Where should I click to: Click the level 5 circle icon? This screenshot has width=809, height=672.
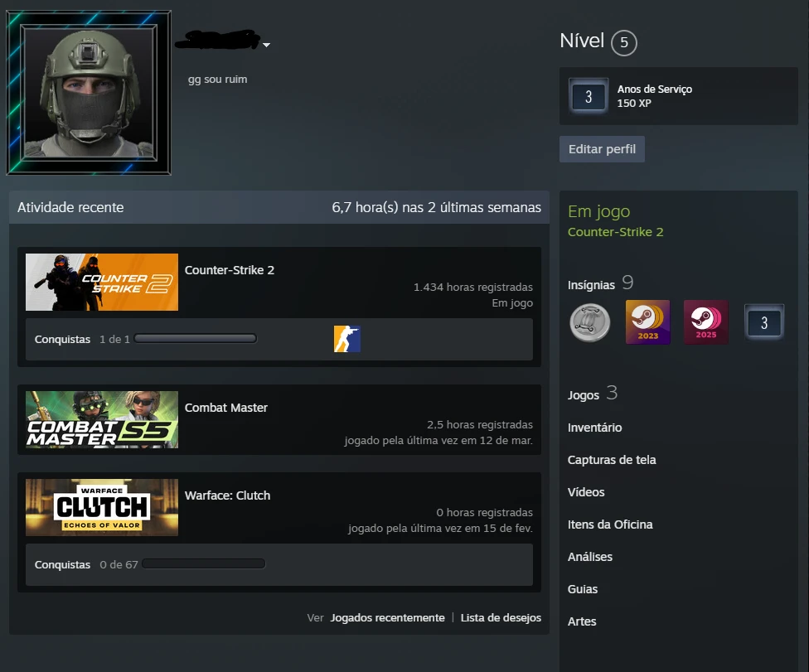pos(624,43)
